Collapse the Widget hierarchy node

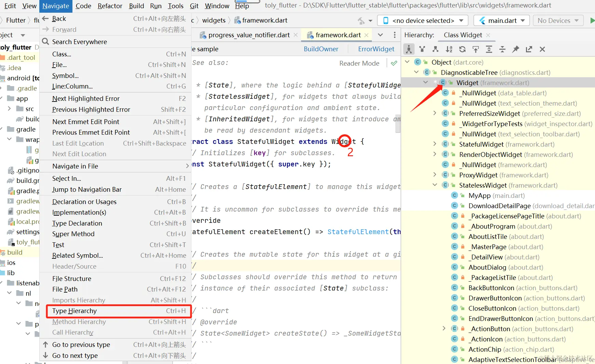coord(425,82)
